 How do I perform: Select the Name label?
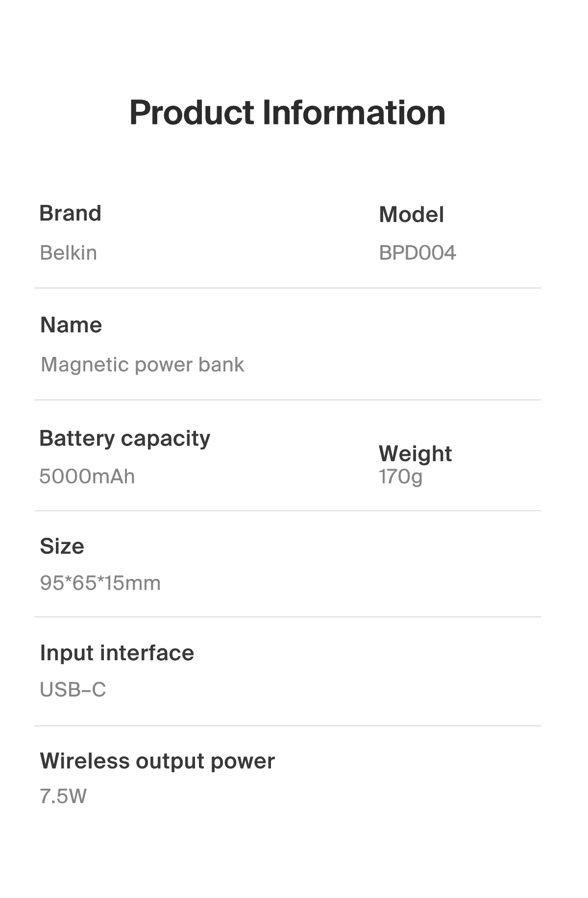(71, 325)
